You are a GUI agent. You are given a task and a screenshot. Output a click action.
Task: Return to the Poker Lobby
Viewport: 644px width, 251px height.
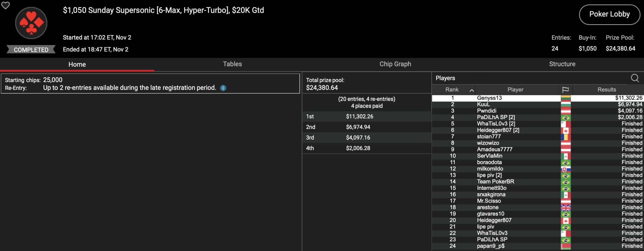[x=609, y=14]
